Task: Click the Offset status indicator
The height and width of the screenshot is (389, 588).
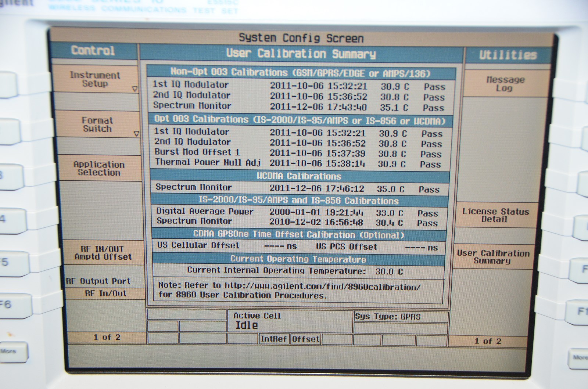Action: 305,339
